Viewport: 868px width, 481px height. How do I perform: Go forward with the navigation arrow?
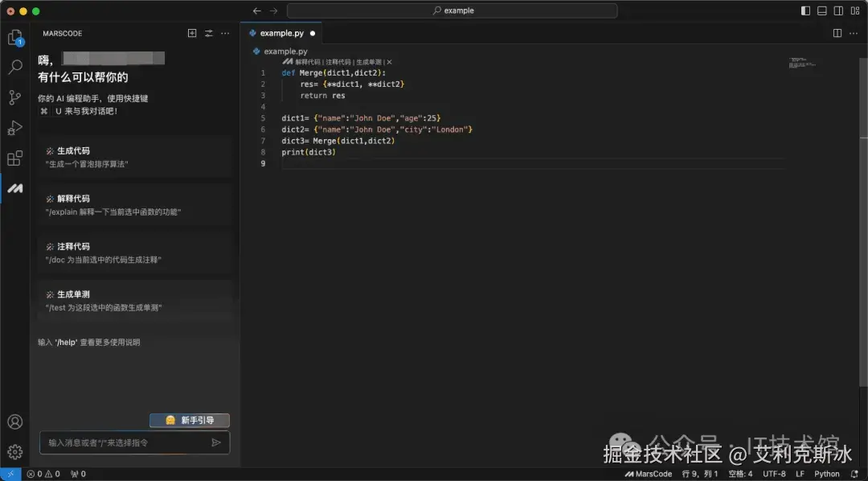coord(273,10)
